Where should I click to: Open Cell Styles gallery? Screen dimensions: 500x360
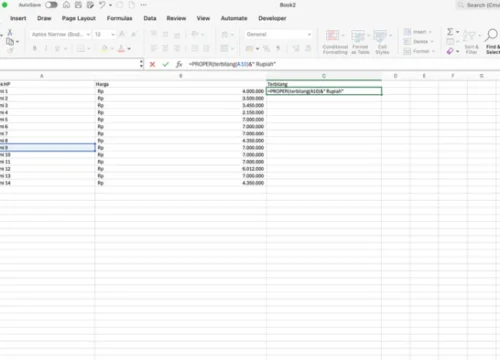[x=382, y=42]
